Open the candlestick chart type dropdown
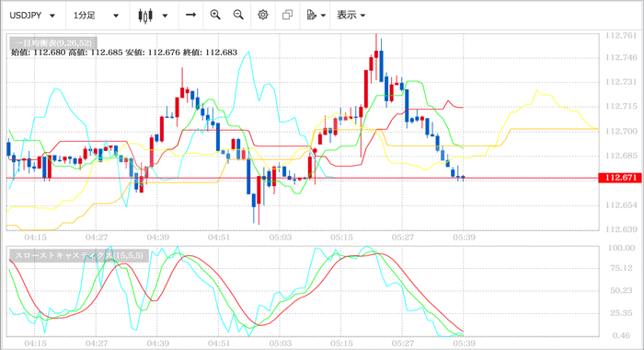Viewport: 644px width, 350px height. click(165, 16)
